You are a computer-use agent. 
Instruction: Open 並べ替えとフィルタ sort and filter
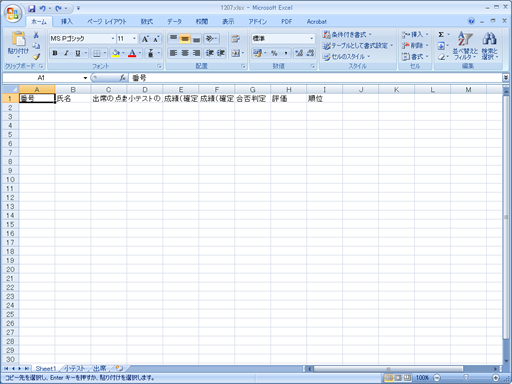[465, 46]
